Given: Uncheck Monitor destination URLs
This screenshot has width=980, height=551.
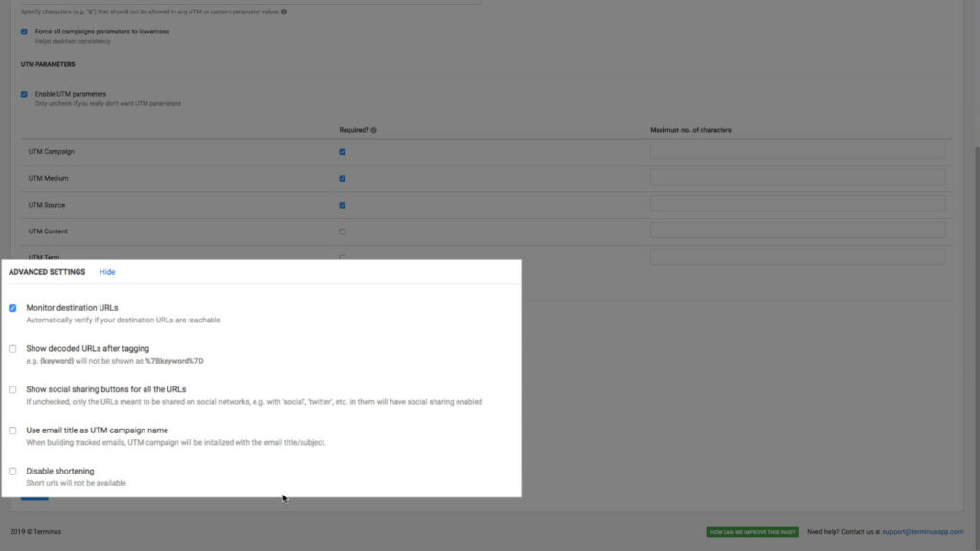Looking at the screenshot, I should 12,307.
